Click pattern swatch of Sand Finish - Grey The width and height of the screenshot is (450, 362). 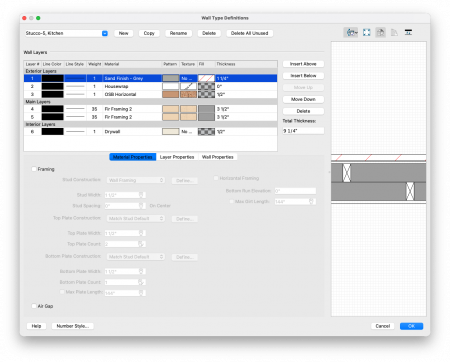tap(171, 78)
